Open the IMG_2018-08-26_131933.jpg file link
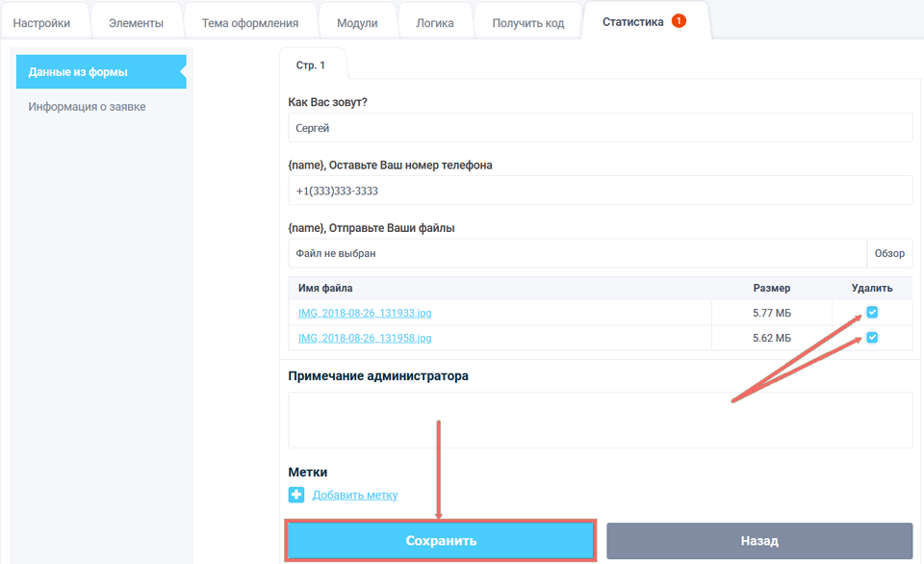 tap(364, 312)
